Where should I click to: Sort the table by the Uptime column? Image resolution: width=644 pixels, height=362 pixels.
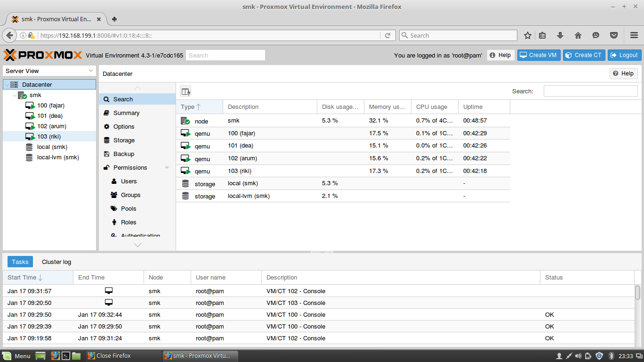tap(484, 107)
